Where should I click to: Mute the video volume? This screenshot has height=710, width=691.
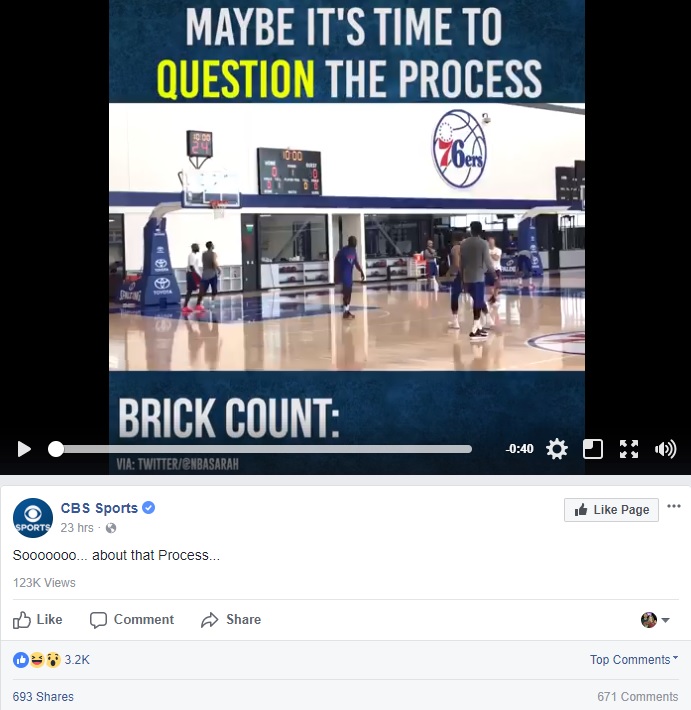665,449
